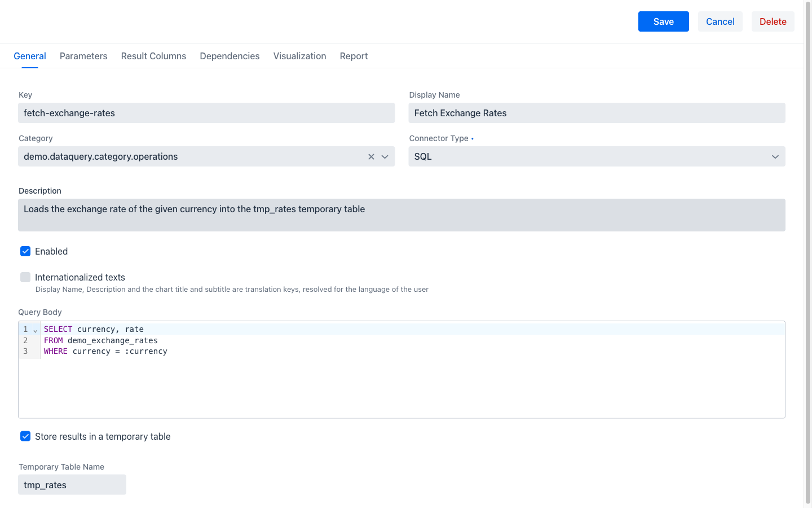812x508 pixels.
Task: Delete this data query
Action: tap(773, 21)
